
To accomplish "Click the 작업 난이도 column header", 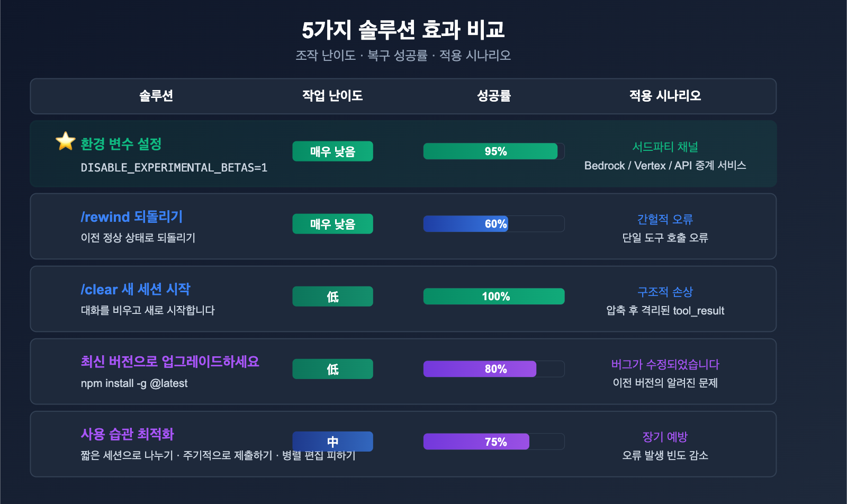I will [332, 96].
